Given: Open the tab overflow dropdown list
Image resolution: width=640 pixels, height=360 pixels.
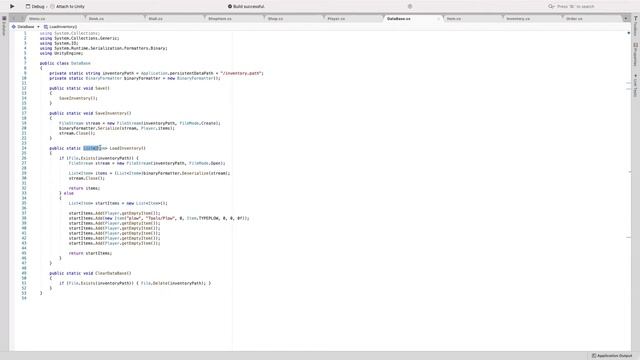Looking at the screenshot, I should click(626, 19).
